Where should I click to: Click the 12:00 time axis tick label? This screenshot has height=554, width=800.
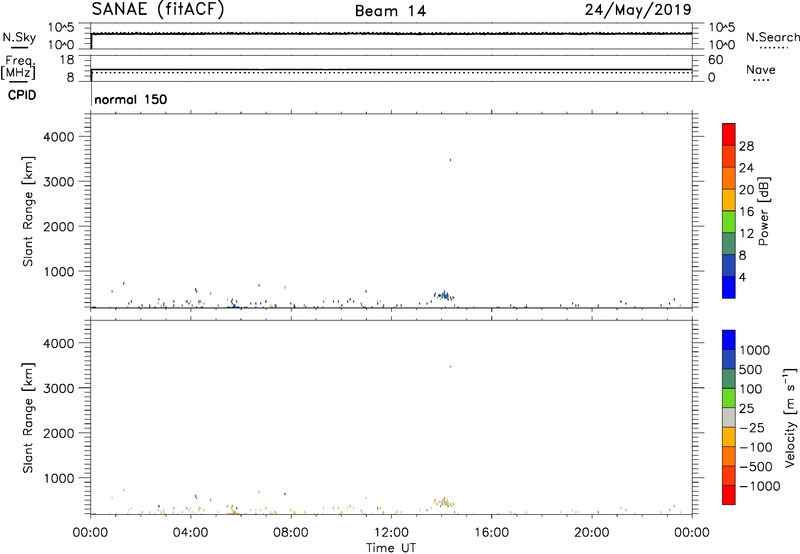(x=391, y=533)
